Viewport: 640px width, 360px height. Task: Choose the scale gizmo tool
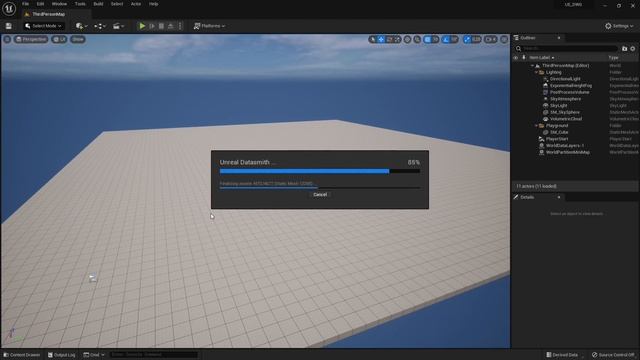tap(398, 39)
